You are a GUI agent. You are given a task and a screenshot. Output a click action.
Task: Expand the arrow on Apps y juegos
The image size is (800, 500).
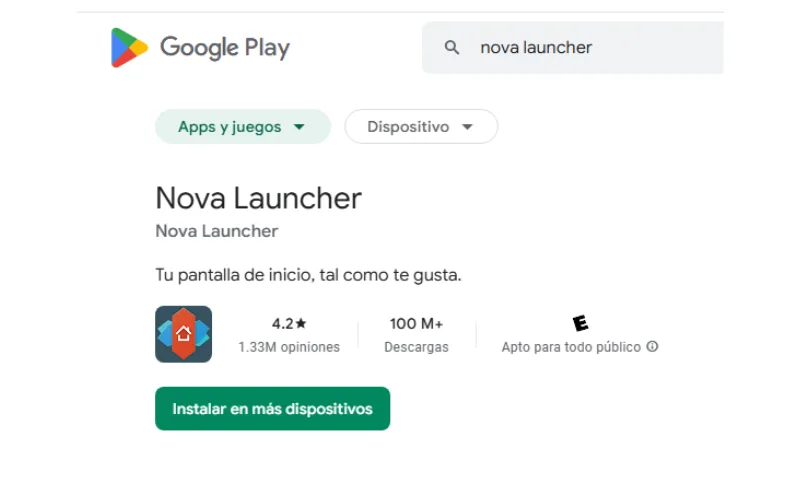299,127
